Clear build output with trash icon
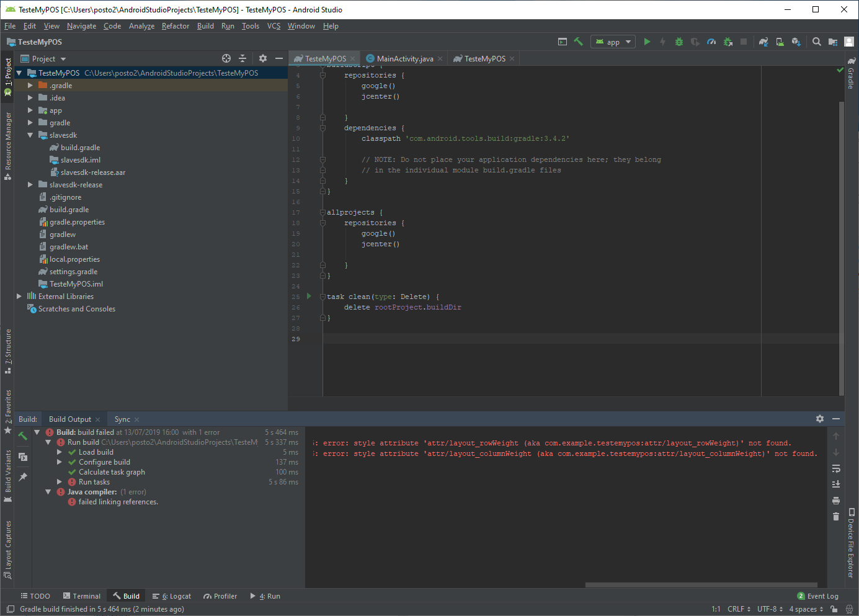The image size is (859, 616). [835, 517]
